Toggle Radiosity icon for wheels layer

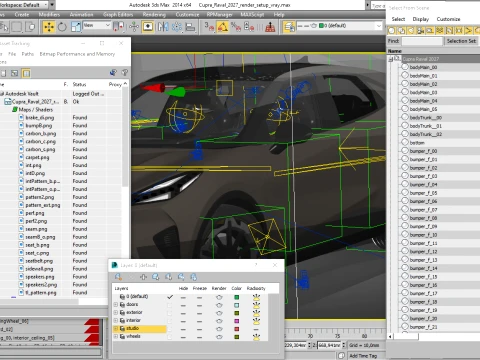[x=256, y=337]
